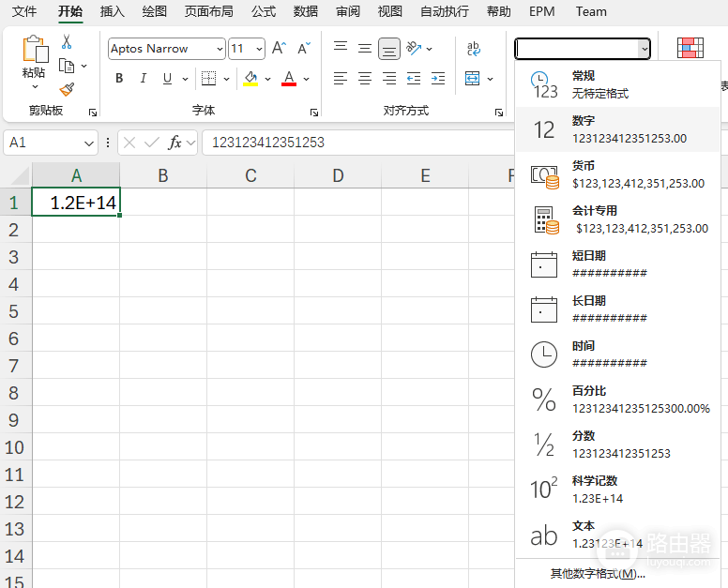This screenshot has width=728, height=588.
Task: Expand the Name Box A1 dropdown
Action: (89, 143)
